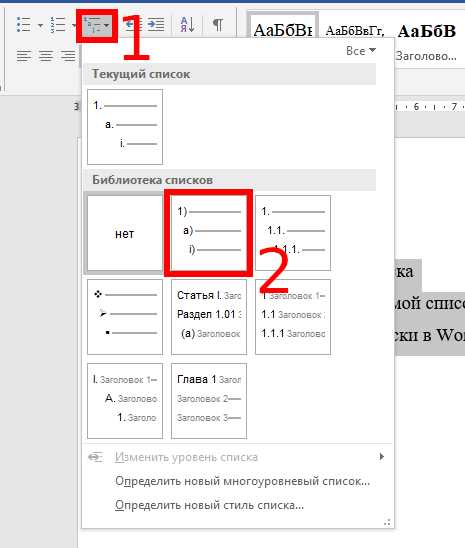The image size is (465, 548).
Task: Click the bulleted list icon
Action: pos(24,25)
